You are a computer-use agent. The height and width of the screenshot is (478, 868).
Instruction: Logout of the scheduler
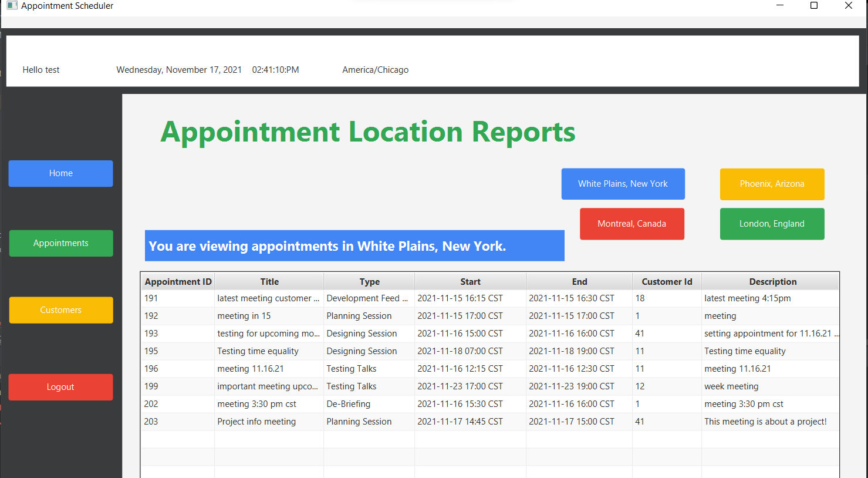60,387
